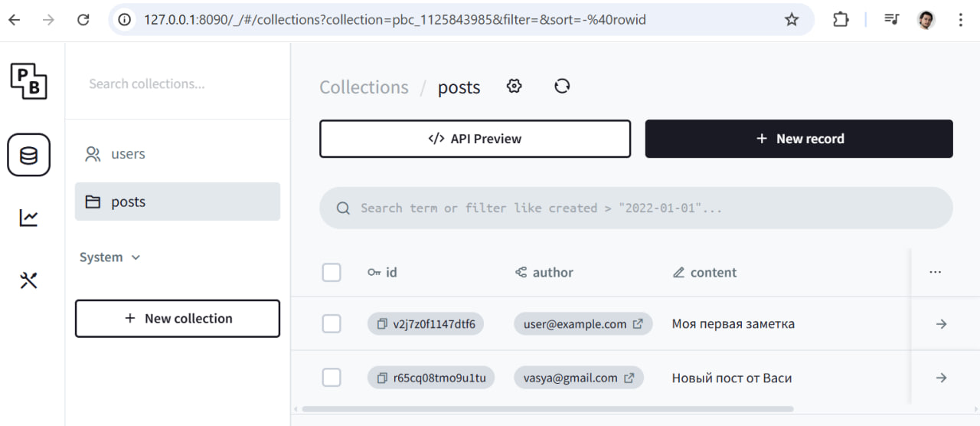This screenshot has height=426, width=980.
Task: Open external link icon for vasya@gmail.com
Action: coord(629,378)
